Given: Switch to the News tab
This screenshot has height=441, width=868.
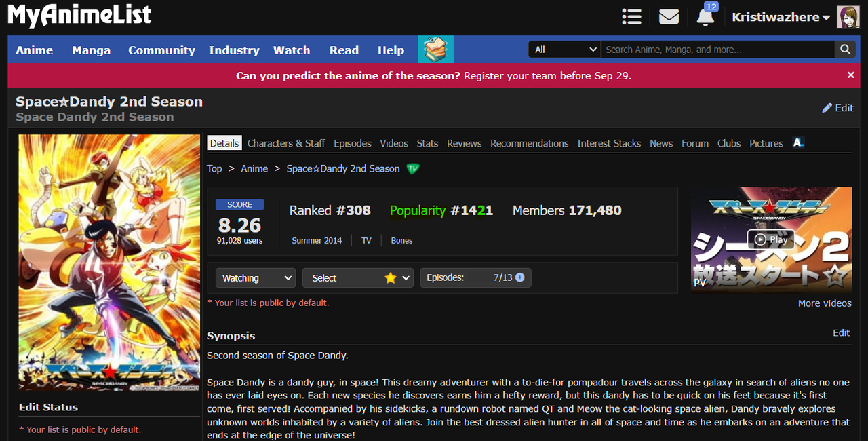Looking at the screenshot, I should tap(661, 143).
